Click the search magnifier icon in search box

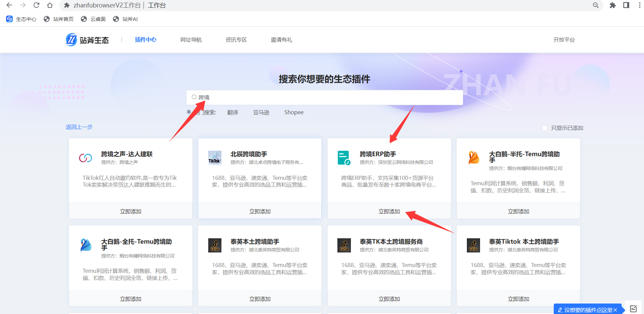coord(194,97)
